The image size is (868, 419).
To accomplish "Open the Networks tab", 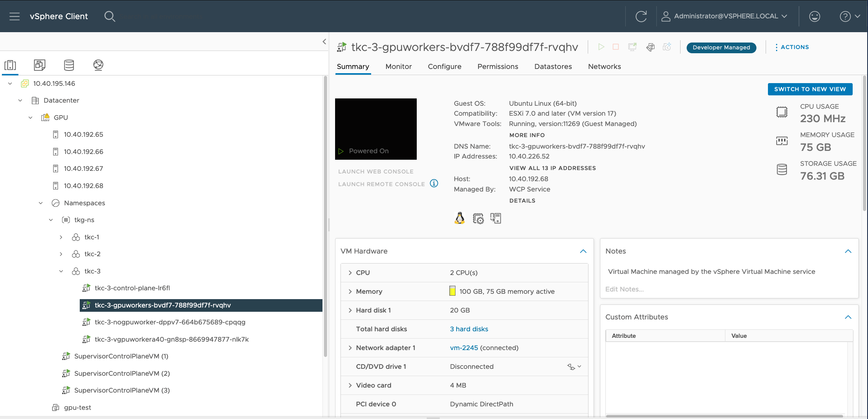I will pyautogui.click(x=605, y=67).
